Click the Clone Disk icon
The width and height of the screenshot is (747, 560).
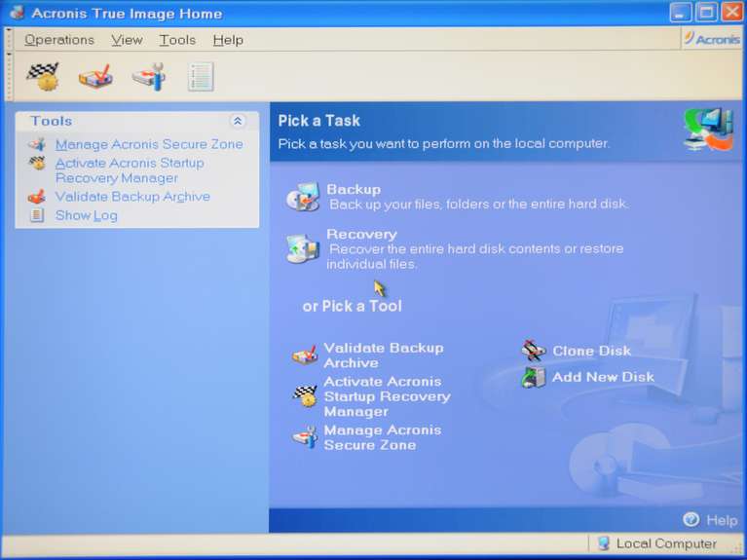(x=534, y=351)
